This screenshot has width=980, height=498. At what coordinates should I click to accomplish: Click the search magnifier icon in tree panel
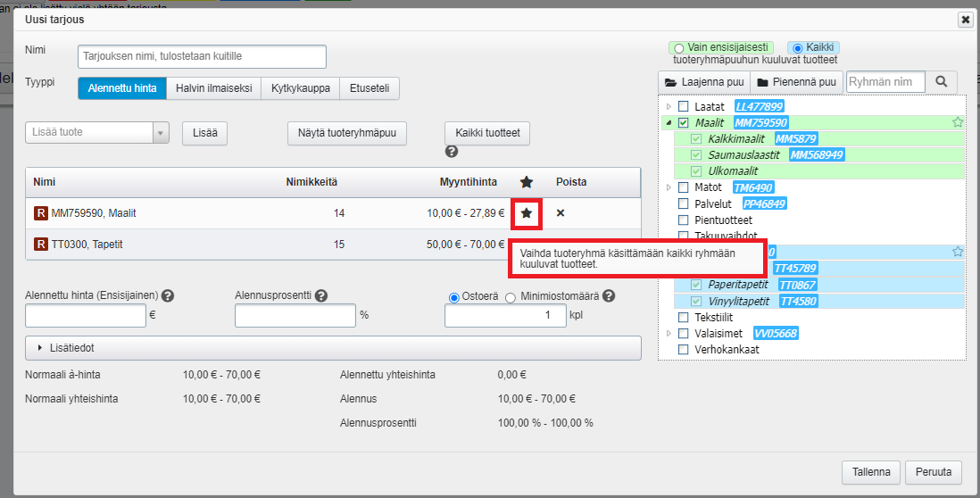pyautogui.click(x=941, y=82)
